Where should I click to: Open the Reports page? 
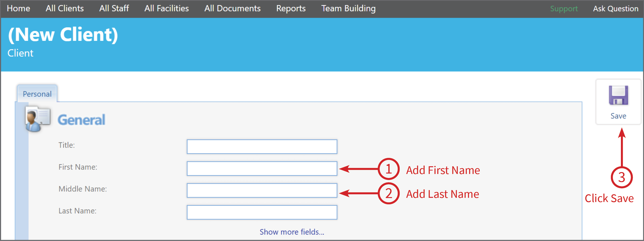click(x=290, y=8)
